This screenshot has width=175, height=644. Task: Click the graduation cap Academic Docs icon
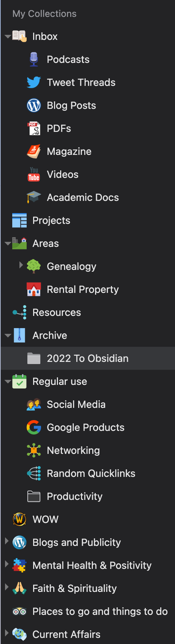(34, 197)
